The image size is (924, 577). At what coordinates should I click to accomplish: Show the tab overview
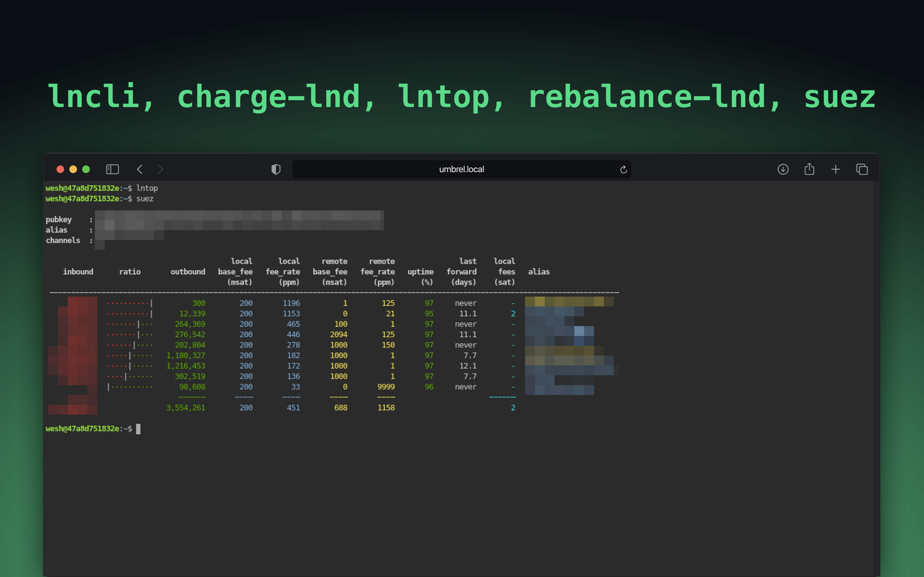pos(862,169)
